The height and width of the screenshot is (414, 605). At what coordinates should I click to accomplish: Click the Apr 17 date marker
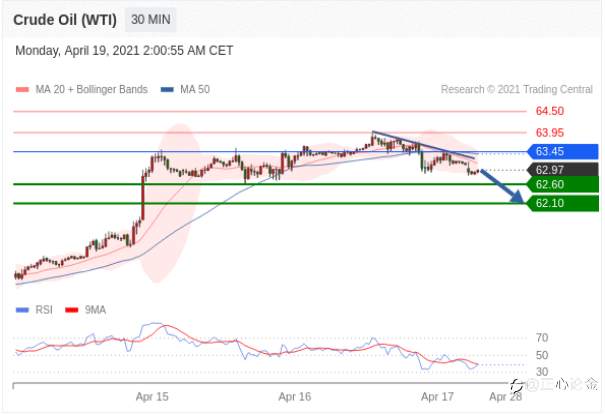(x=437, y=397)
